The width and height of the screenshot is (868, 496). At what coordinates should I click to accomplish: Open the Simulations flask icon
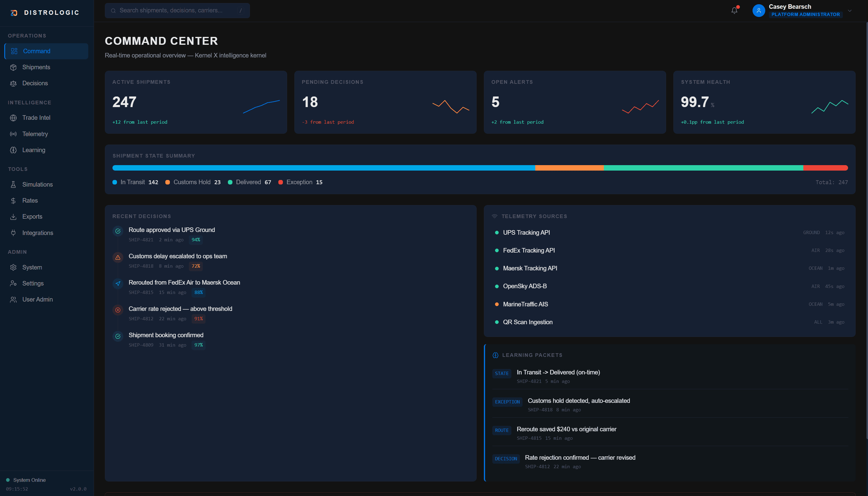point(14,184)
